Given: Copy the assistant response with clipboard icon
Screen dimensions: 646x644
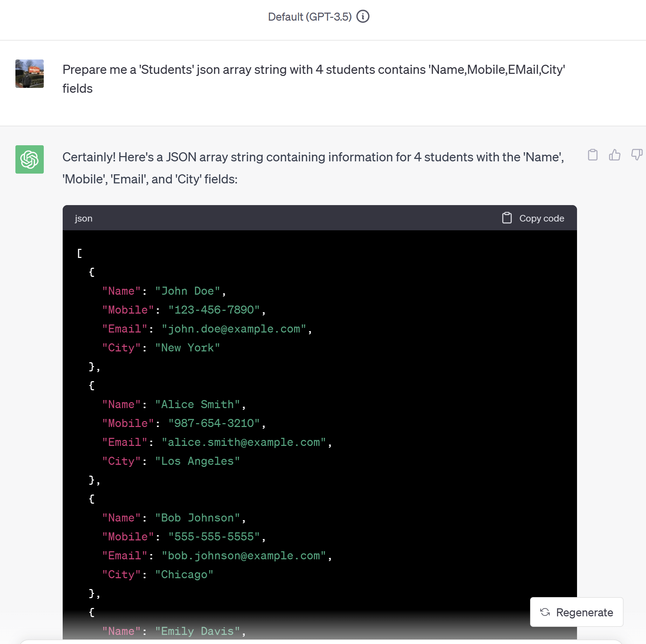Looking at the screenshot, I should pos(592,155).
